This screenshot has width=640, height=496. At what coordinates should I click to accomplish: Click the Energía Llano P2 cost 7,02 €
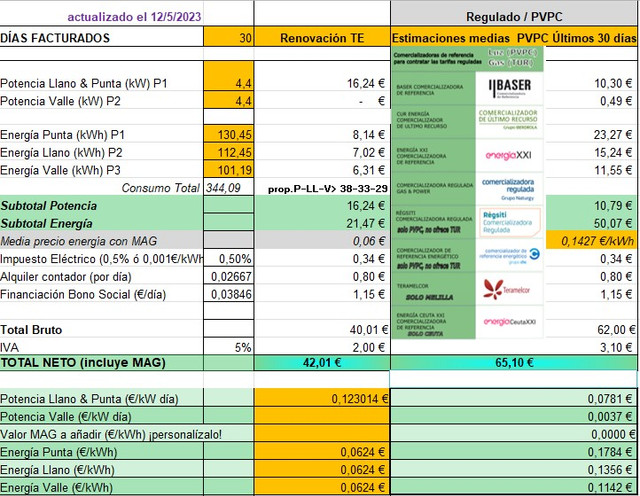click(x=369, y=152)
